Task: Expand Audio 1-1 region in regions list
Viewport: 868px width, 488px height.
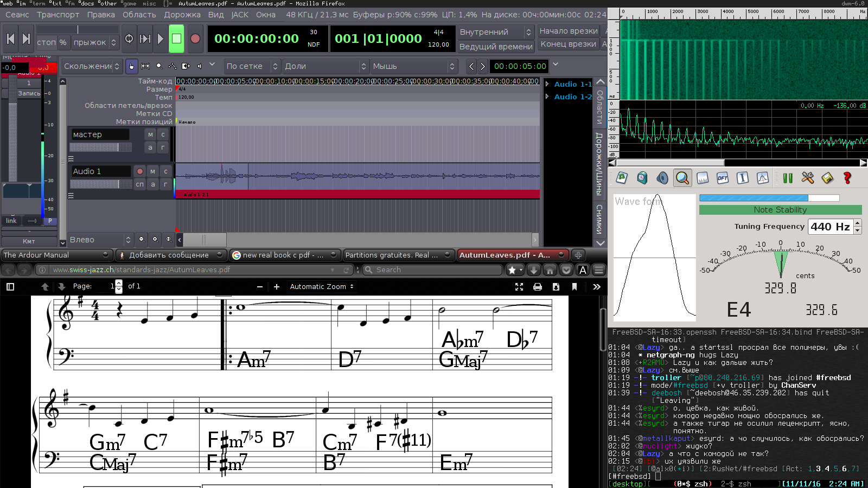Action: pyautogui.click(x=547, y=84)
